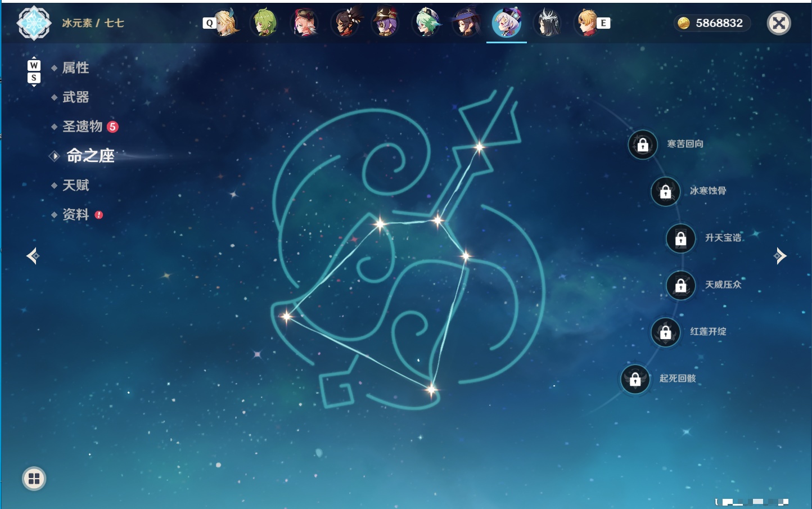The width and height of the screenshot is (812, 509).
Task: Go to next character with right arrow
Action: (779, 256)
